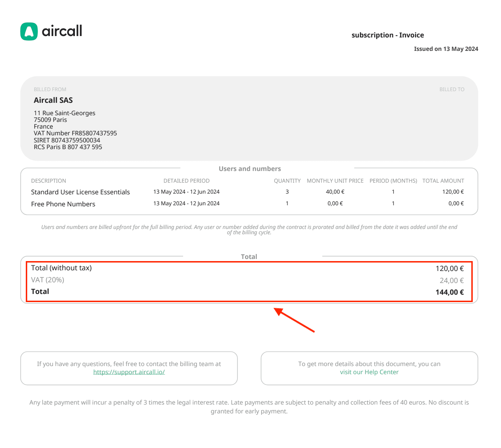
Task: Select the Aircall SAS company name
Action: coord(53,100)
